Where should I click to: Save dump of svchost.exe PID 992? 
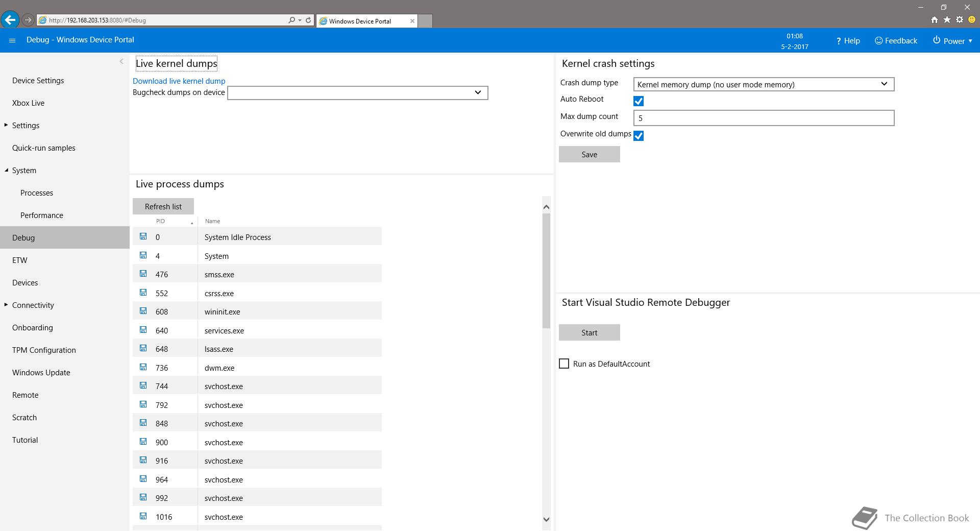pyautogui.click(x=143, y=497)
